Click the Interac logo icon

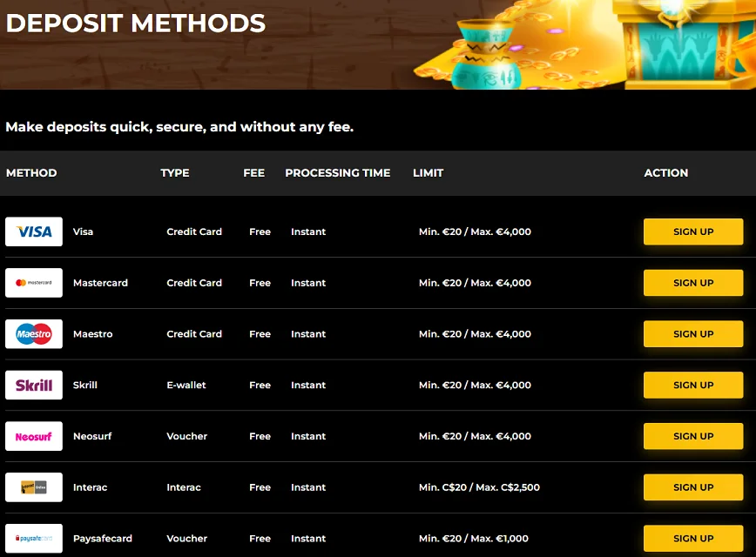pos(34,487)
